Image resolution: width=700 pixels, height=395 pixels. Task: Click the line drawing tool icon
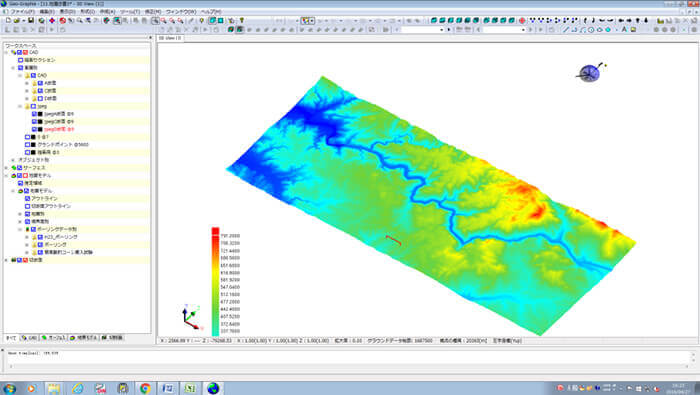566,30
